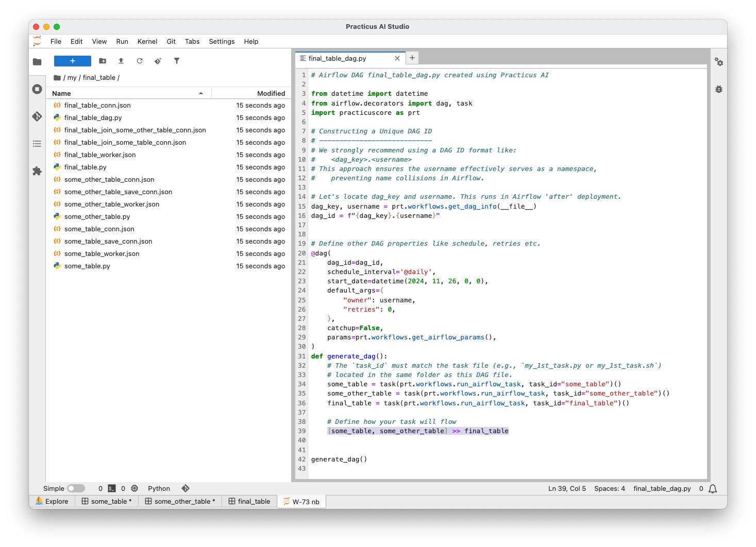
Task: Toggle the Simple mode switch
Action: (76, 488)
